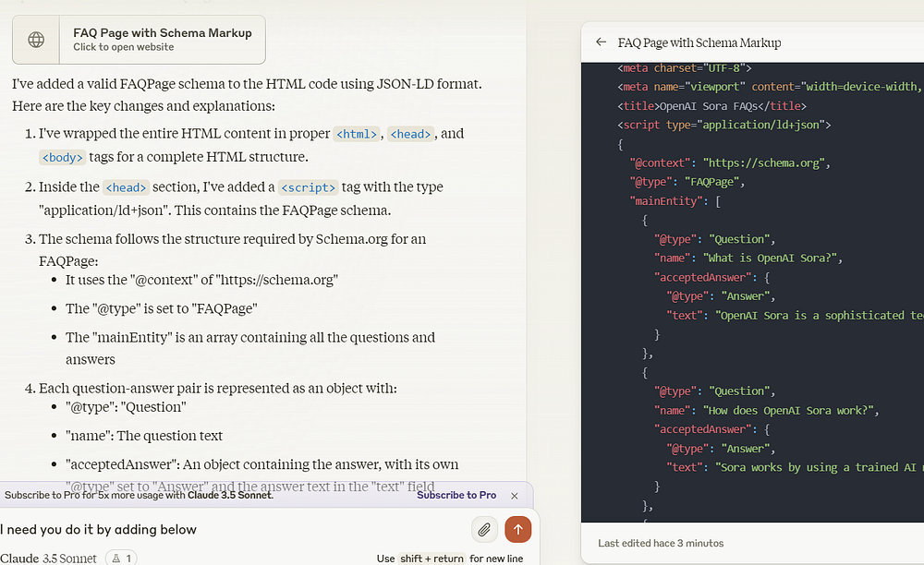Click the inline <html> code tag
The image size is (924, 565).
[x=357, y=134]
